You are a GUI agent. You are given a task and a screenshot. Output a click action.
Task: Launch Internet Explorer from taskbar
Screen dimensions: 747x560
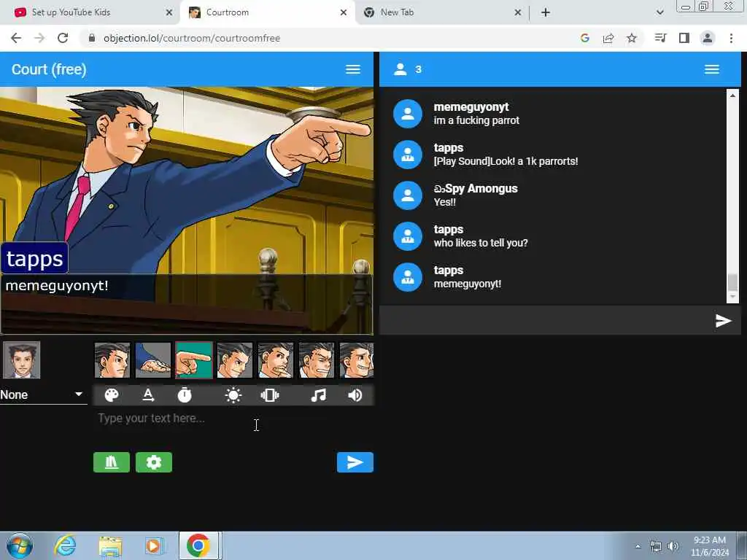(65, 545)
